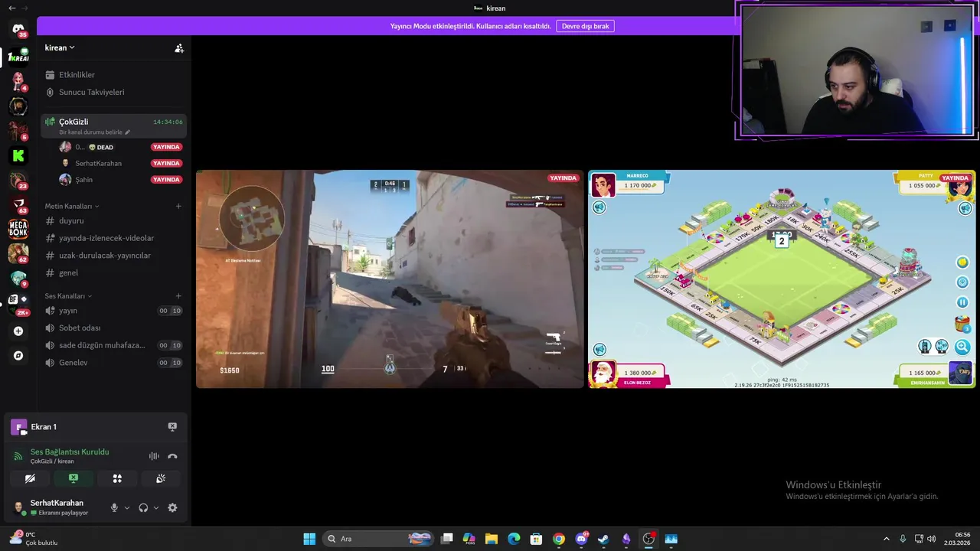Join Sobet odası voice channel
The height and width of the screenshot is (551, 980).
pos(113,328)
